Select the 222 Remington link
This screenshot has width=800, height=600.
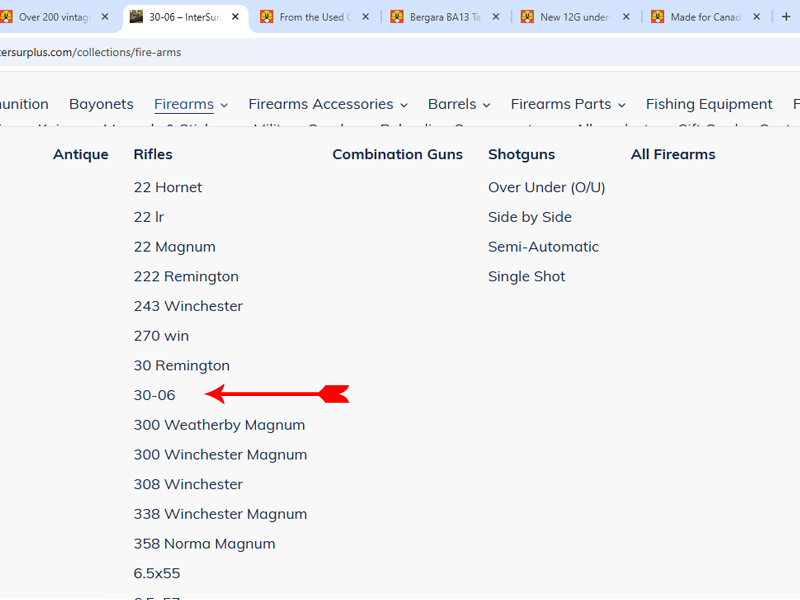tap(186, 277)
